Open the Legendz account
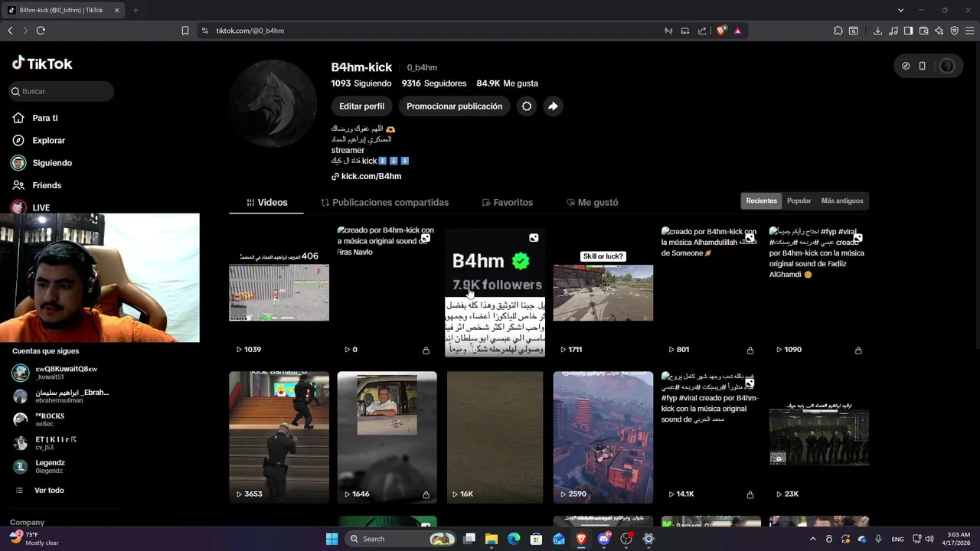Screen dimensions: 980x551 (x=40, y=466)
